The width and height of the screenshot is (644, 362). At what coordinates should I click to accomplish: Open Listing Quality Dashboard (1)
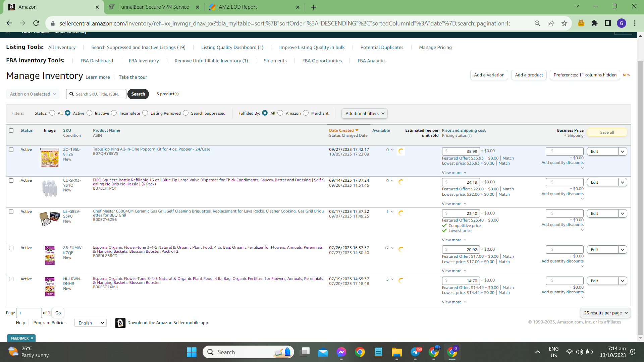(232, 47)
